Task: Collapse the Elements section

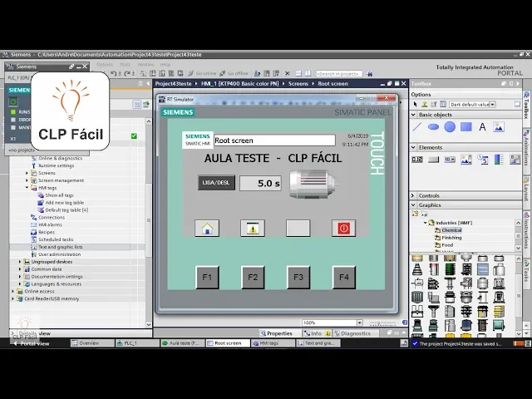Action: pos(413,147)
